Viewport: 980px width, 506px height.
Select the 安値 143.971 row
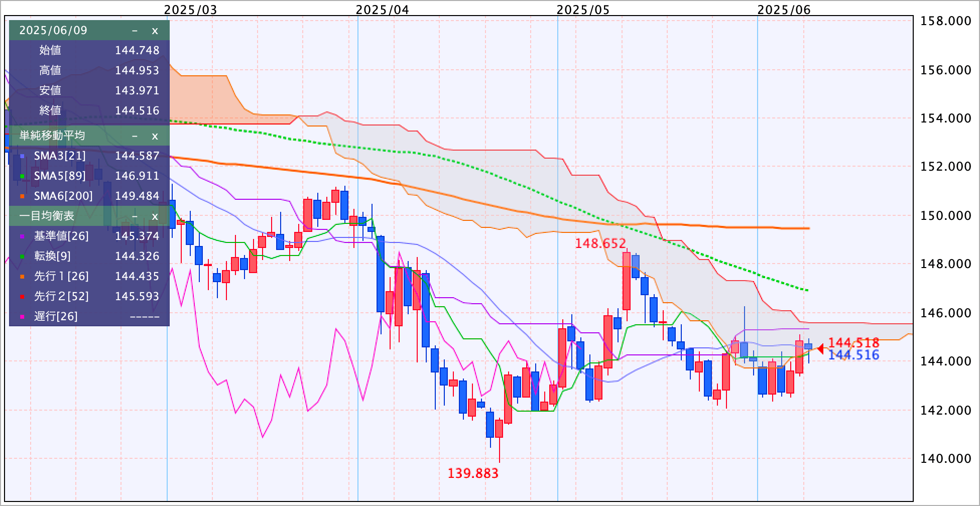coord(89,90)
